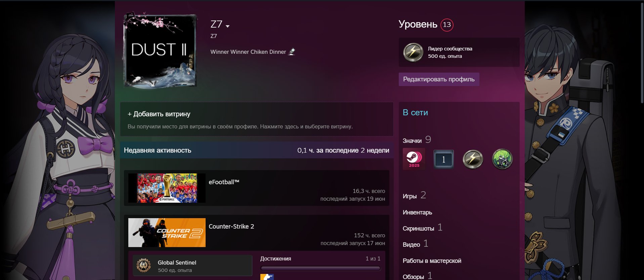Viewport: 644px width, 280px height.
Task: Open Работы в мастерской link
Action: pyautogui.click(x=432, y=261)
